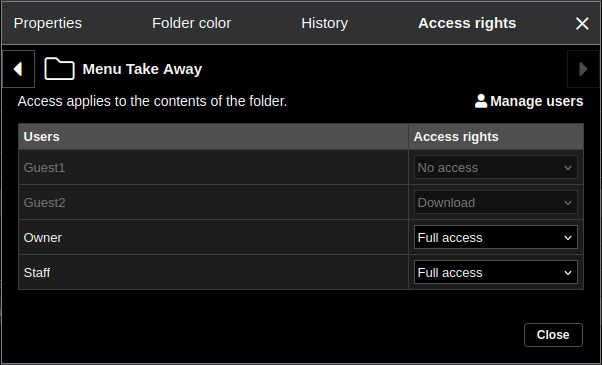The image size is (602, 365).
Task: Click the next folder arrow icon
Action: pyautogui.click(x=583, y=69)
